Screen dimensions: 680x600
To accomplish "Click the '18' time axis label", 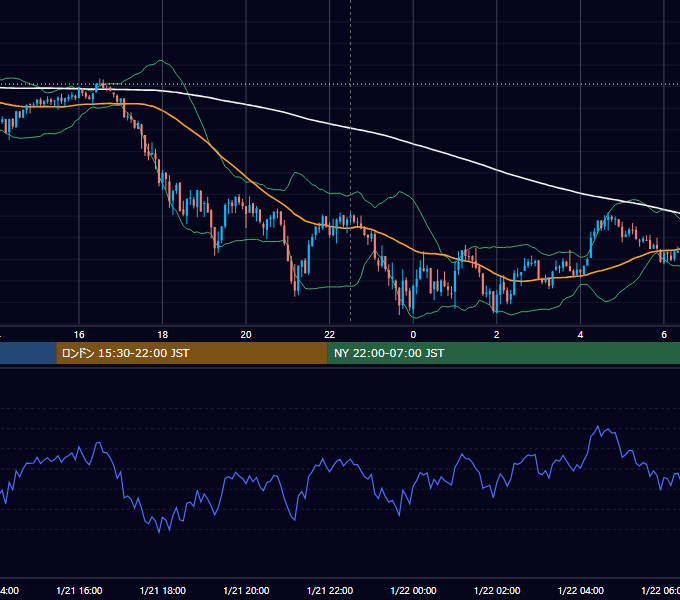I will click(163, 335).
